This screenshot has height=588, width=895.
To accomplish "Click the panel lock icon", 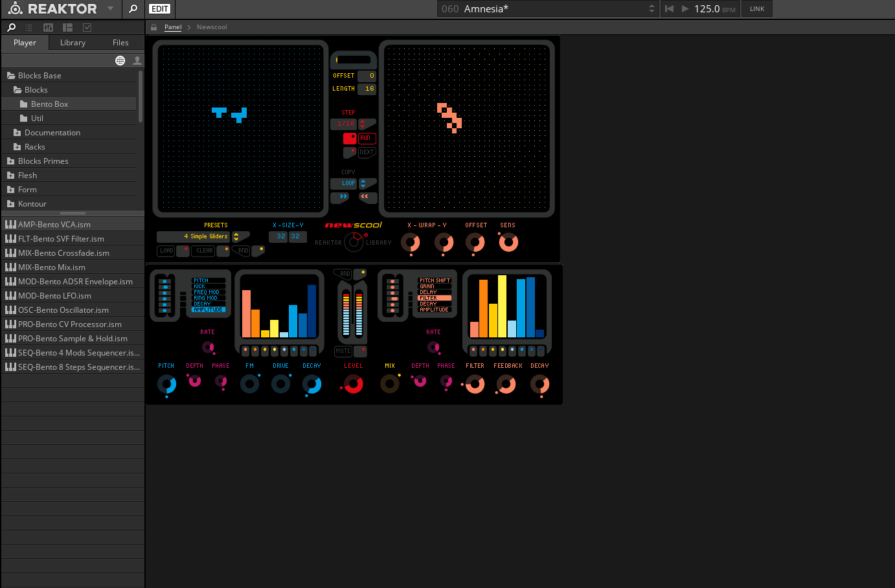I will pos(153,27).
